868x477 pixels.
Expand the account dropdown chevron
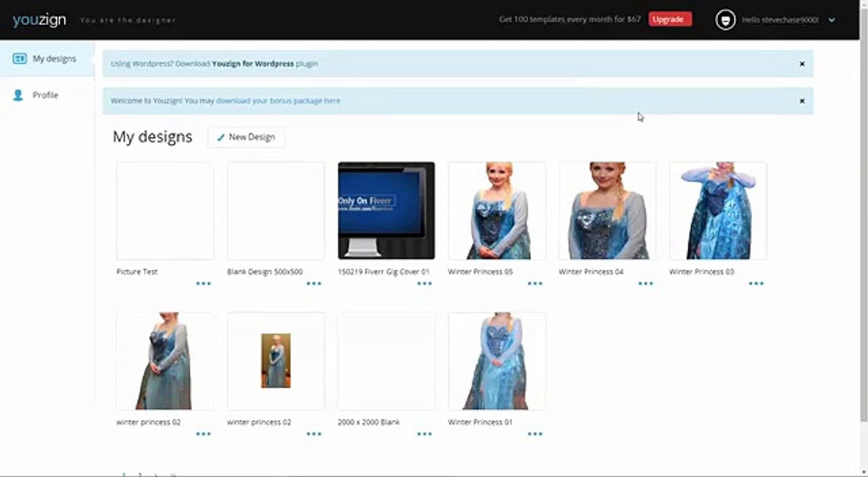click(832, 20)
